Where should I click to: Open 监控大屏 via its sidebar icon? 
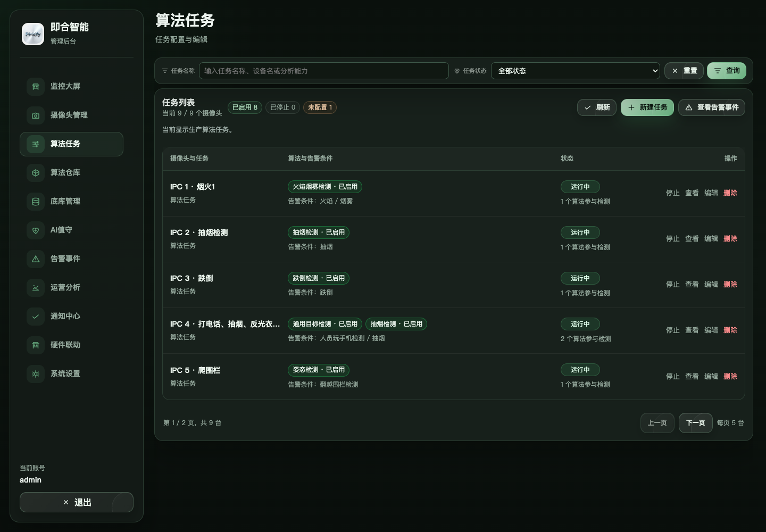(x=36, y=86)
